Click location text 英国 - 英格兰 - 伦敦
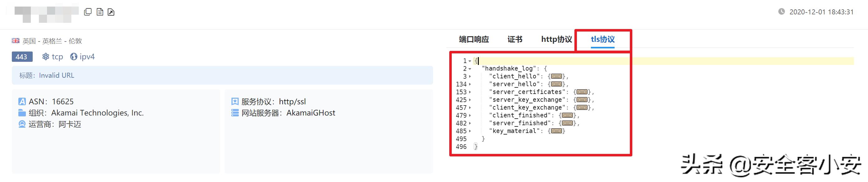 coord(52,41)
